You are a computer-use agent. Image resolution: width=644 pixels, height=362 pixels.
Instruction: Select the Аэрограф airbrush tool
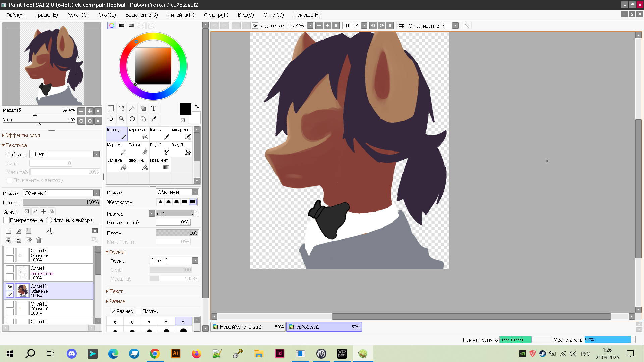pos(138,134)
